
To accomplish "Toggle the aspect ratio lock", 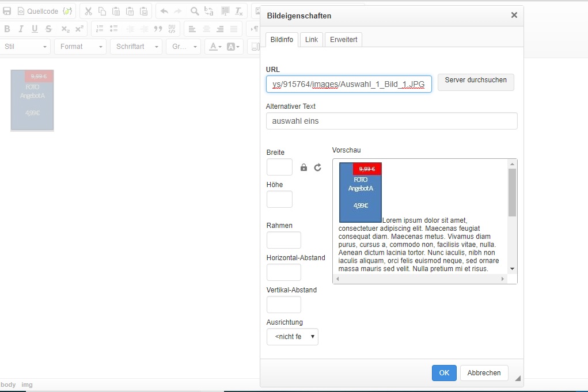I will point(304,168).
